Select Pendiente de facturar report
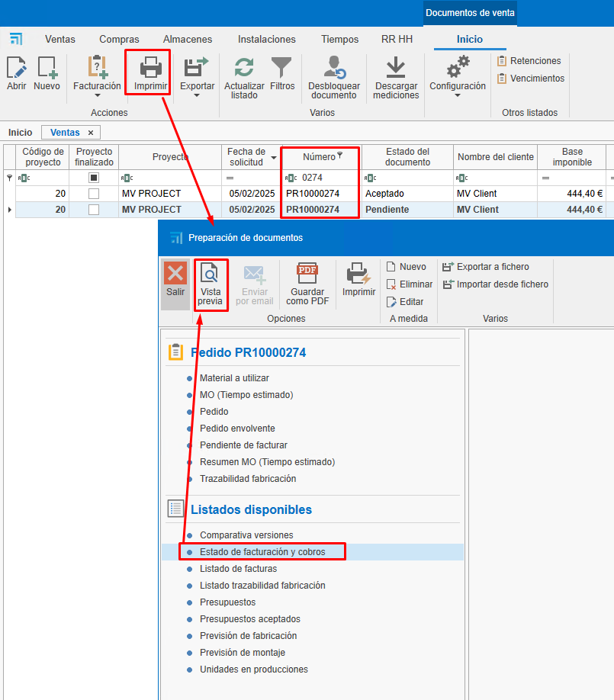Viewport: 614px width, 700px height. coord(243,445)
